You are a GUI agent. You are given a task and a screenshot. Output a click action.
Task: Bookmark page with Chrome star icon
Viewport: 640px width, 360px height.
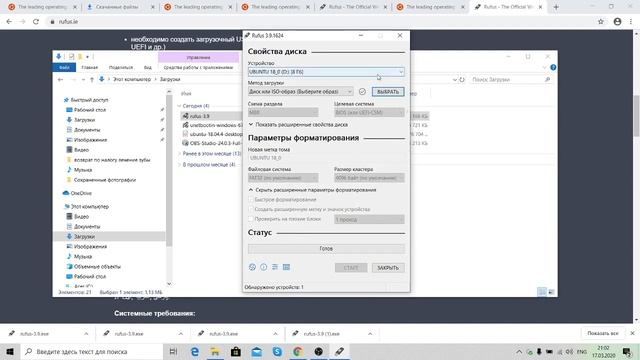click(601, 22)
